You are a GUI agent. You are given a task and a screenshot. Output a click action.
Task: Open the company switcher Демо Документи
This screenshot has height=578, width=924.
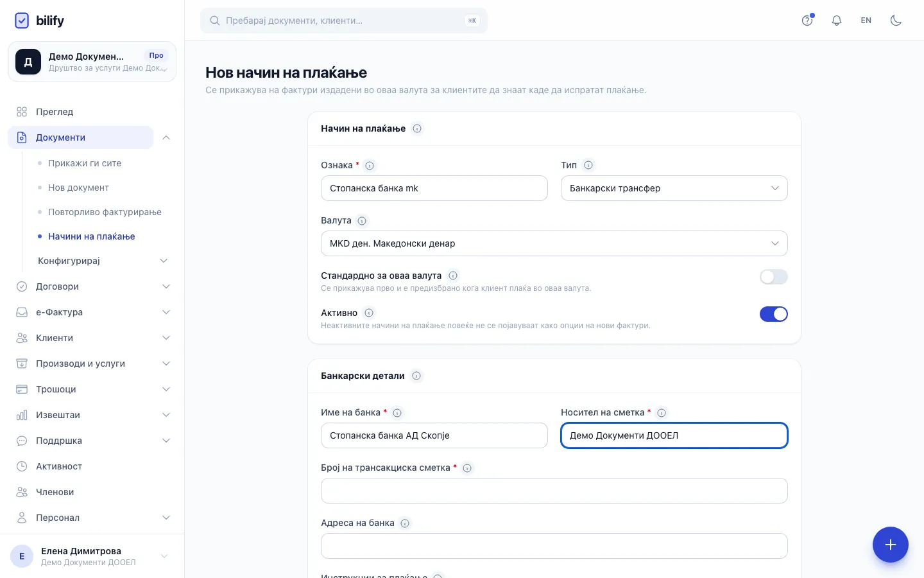pyautogui.click(x=92, y=62)
